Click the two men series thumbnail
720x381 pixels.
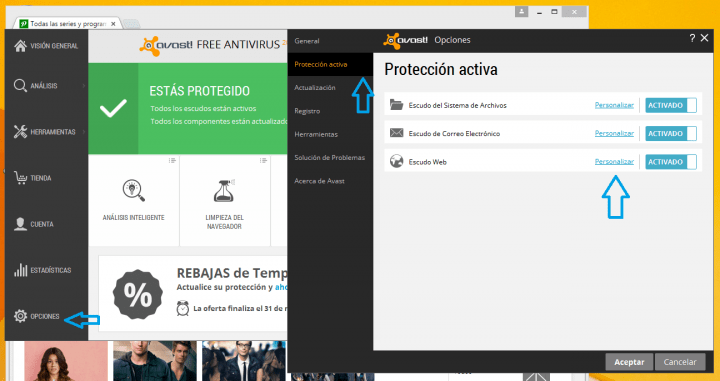click(x=155, y=361)
